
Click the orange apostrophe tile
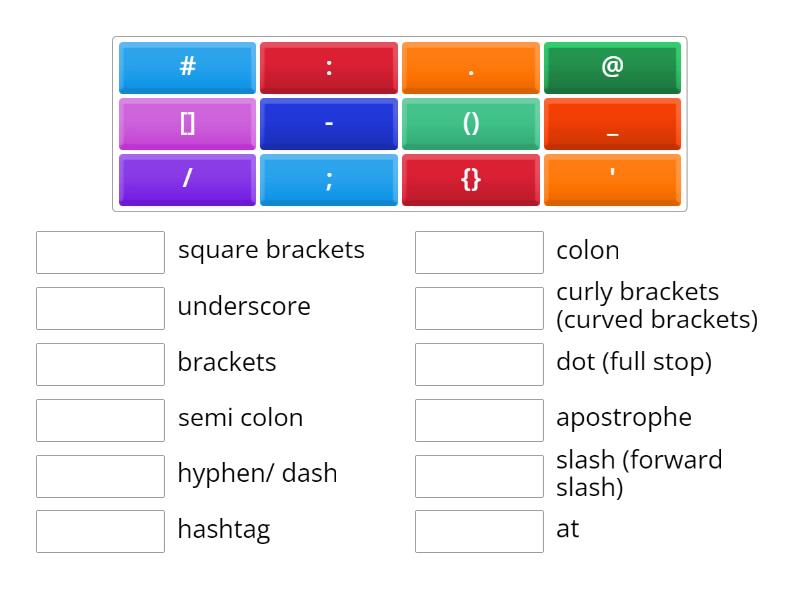[613, 180]
